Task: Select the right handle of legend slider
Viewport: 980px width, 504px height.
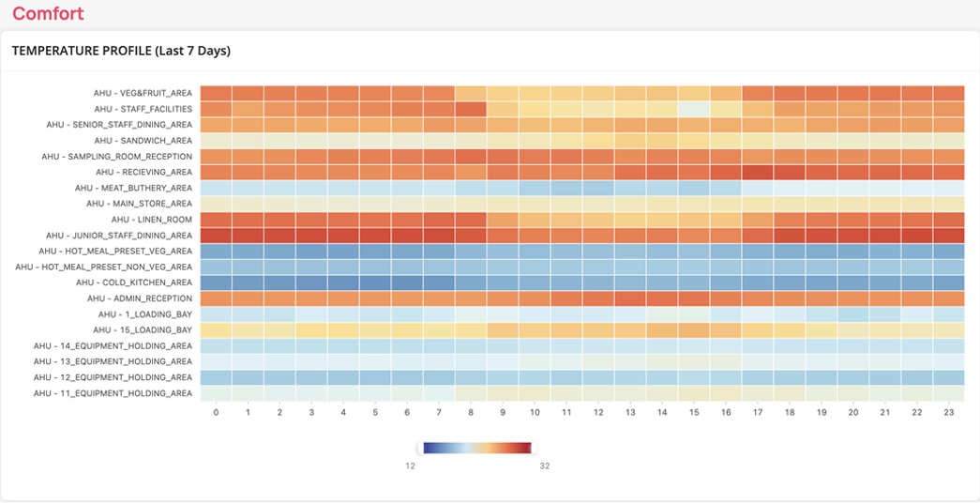Action: [x=534, y=448]
